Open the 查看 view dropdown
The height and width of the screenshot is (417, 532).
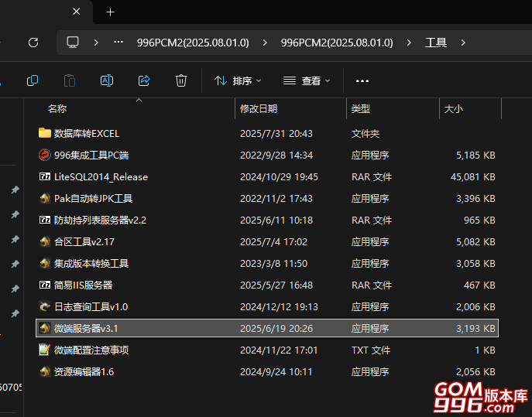(x=307, y=80)
